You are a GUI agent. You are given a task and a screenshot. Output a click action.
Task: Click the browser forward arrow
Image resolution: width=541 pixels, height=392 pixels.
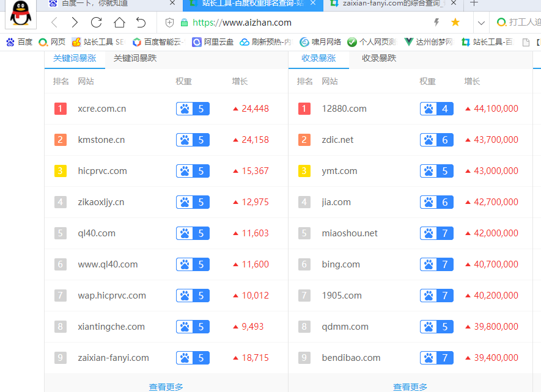click(x=75, y=23)
